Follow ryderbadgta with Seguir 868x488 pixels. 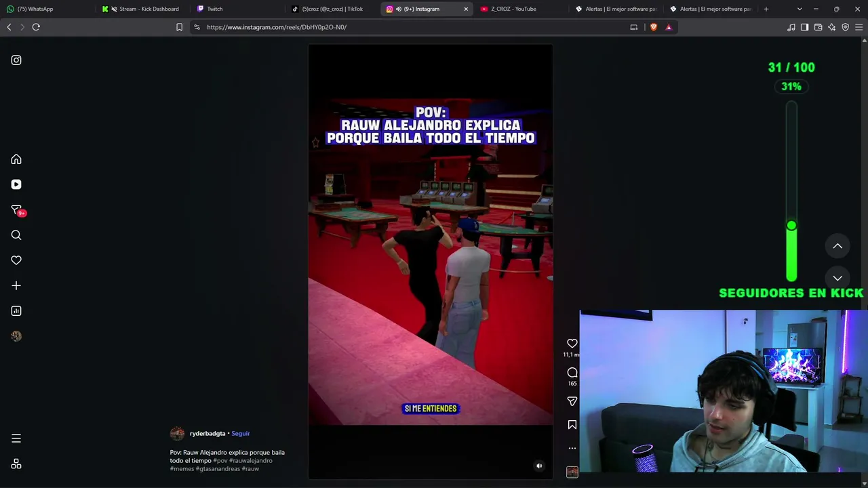[241, 434]
